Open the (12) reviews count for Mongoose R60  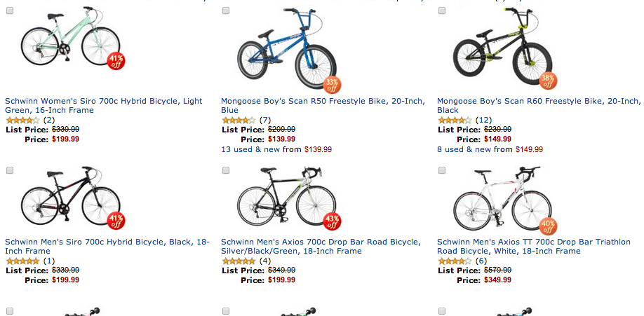coord(483,121)
